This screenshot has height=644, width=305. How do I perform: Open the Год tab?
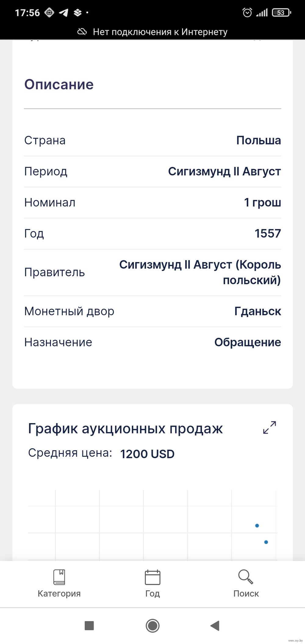pos(152,584)
